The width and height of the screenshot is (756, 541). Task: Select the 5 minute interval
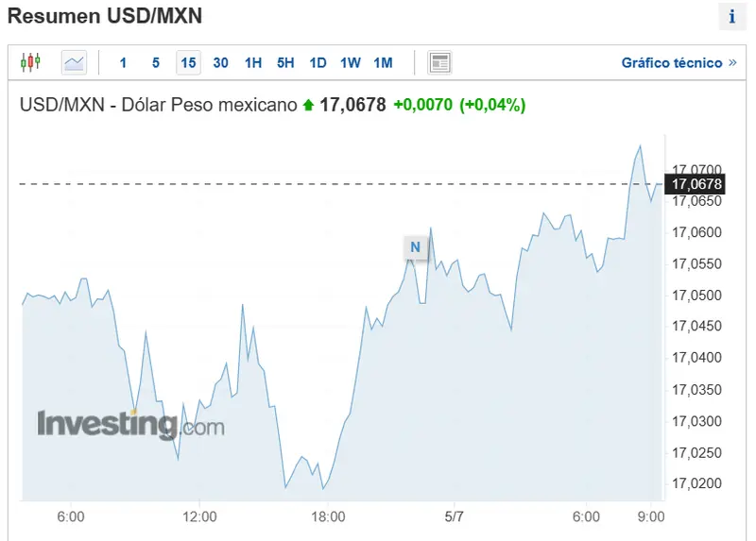click(156, 63)
